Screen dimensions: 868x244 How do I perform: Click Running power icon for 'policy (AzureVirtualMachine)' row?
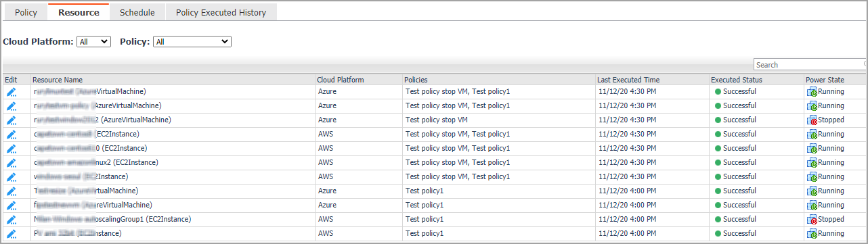pyautogui.click(x=812, y=106)
